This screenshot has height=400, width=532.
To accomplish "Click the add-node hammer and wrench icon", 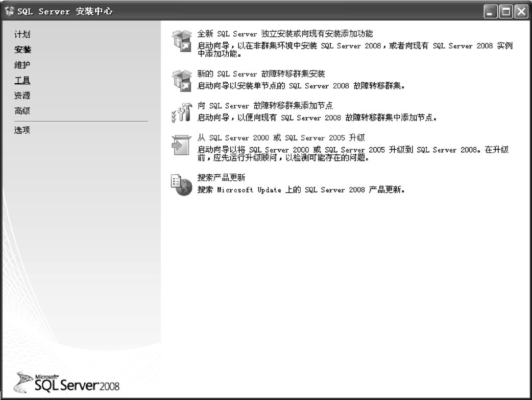I will pos(182,112).
